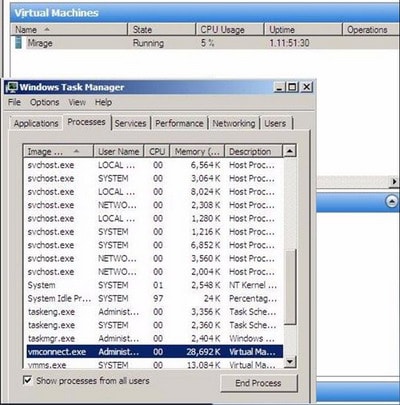Select the vmms.exe process

click(x=155, y=365)
